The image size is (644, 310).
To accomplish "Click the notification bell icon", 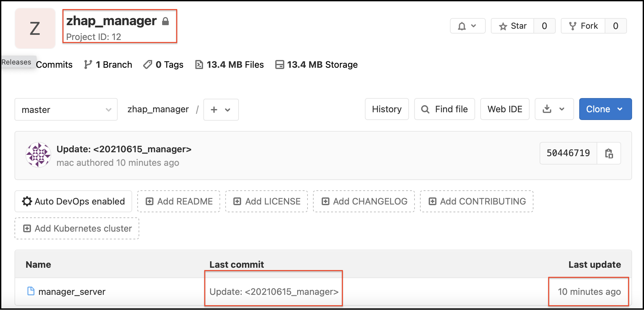I will click(x=462, y=26).
